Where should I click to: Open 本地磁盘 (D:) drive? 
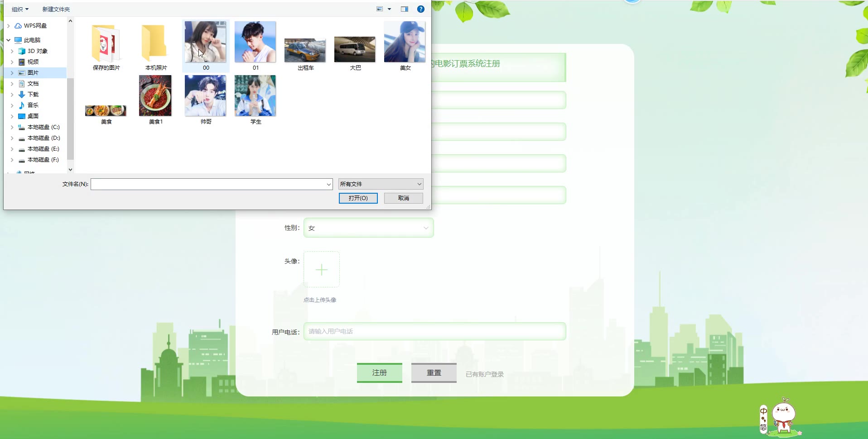tap(43, 138)
